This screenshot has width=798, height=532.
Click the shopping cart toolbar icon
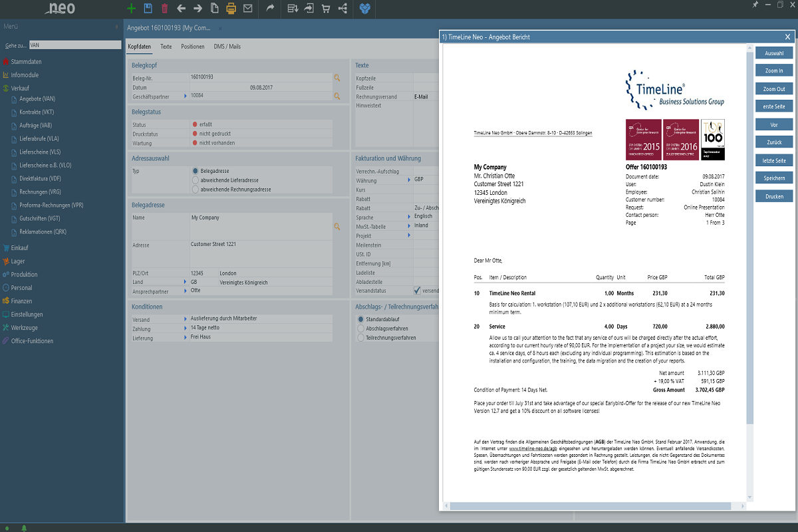pyautogui.click(x=326, y=9)
